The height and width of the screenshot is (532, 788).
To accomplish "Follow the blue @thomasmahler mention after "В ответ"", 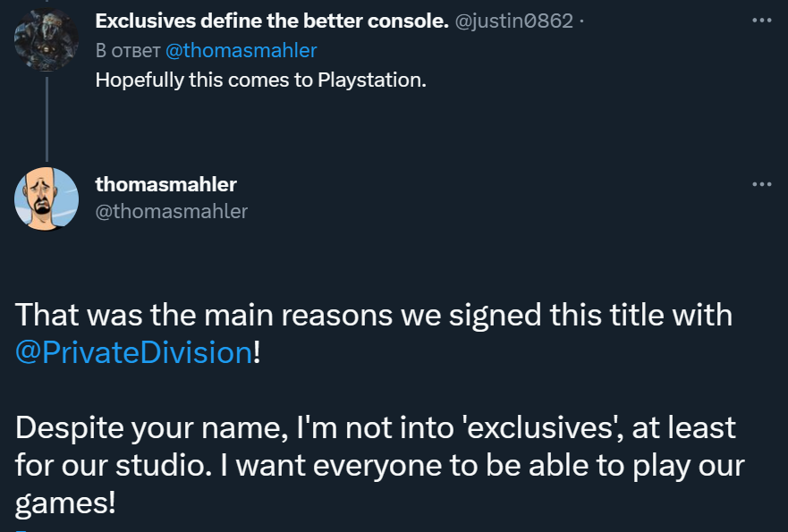I will point(241,50).
